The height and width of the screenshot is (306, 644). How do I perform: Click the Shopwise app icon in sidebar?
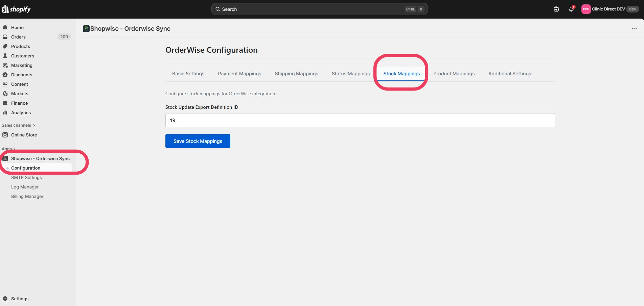[x=5, y=158]
